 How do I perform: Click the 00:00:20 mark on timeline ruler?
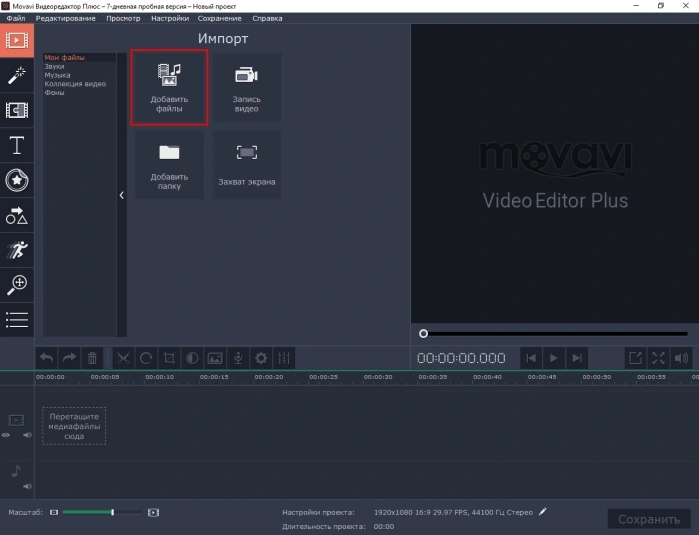pos(269,377)
